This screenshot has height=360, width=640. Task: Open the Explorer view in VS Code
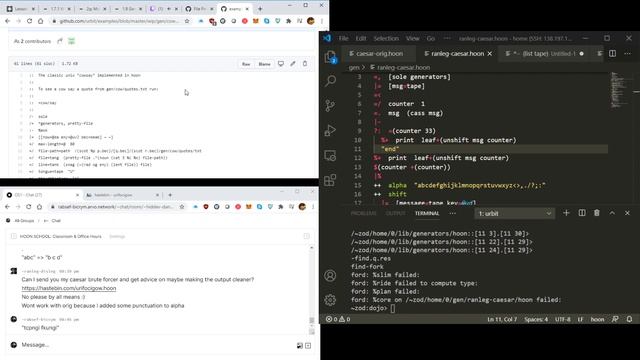coord(330,56)
